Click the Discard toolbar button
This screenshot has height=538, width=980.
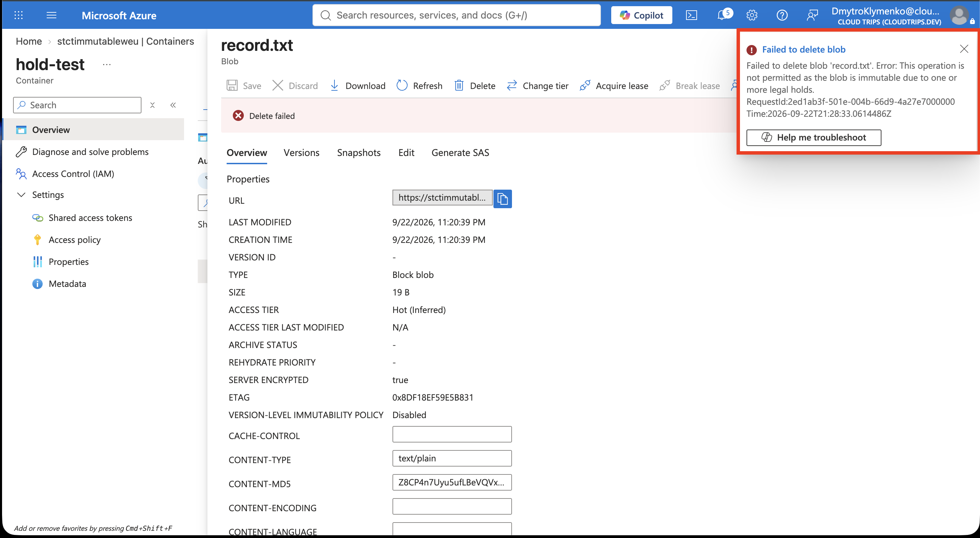coord(295,86)
